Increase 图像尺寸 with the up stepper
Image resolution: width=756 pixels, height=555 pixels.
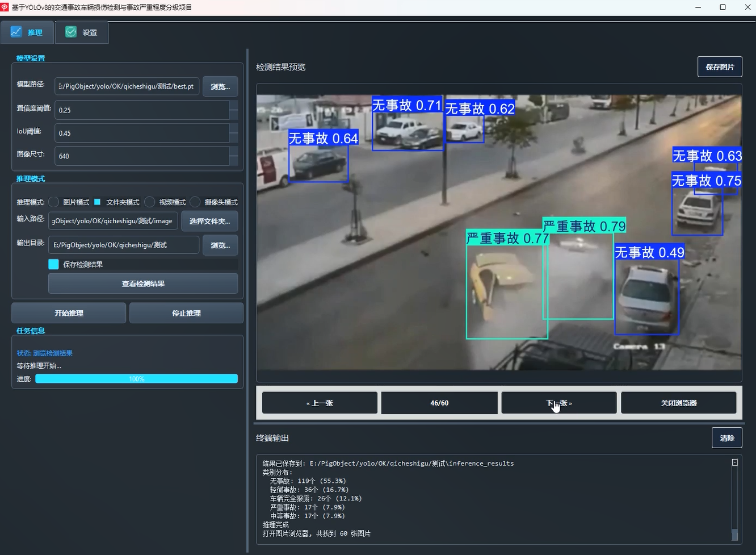pos(233,151)
